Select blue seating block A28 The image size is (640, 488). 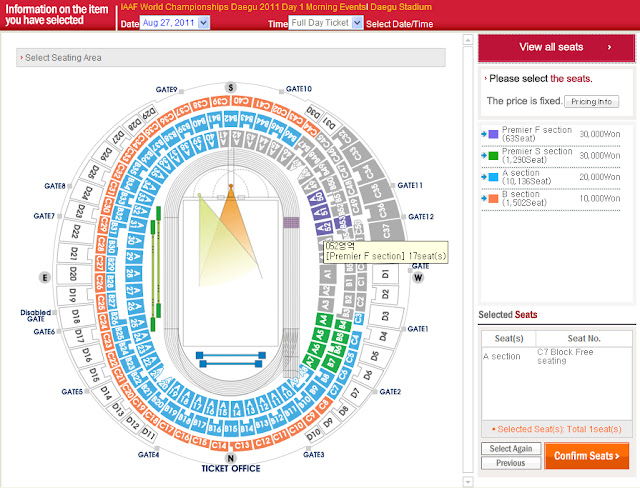click(133, 273)
